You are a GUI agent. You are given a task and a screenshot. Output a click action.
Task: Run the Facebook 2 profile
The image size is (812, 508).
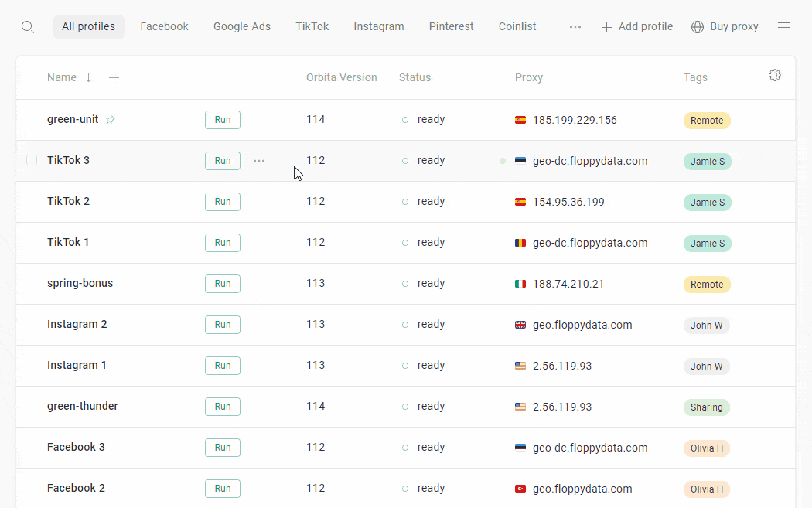(223, 489)
